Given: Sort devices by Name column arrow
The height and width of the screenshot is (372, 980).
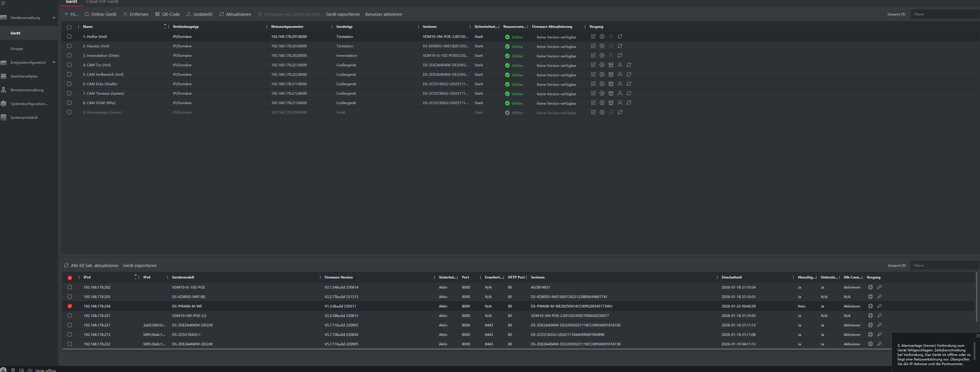Looking at the screenshot, I should tap(165, 26).
